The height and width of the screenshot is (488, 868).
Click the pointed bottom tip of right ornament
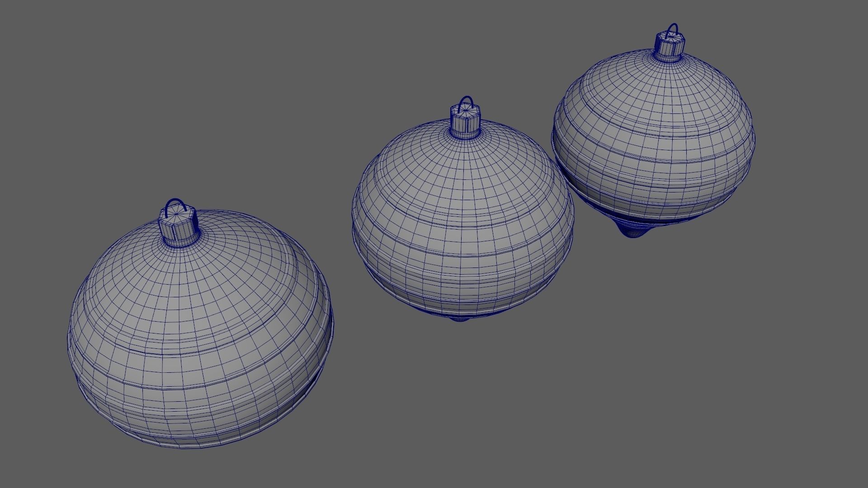click(633, 232)
